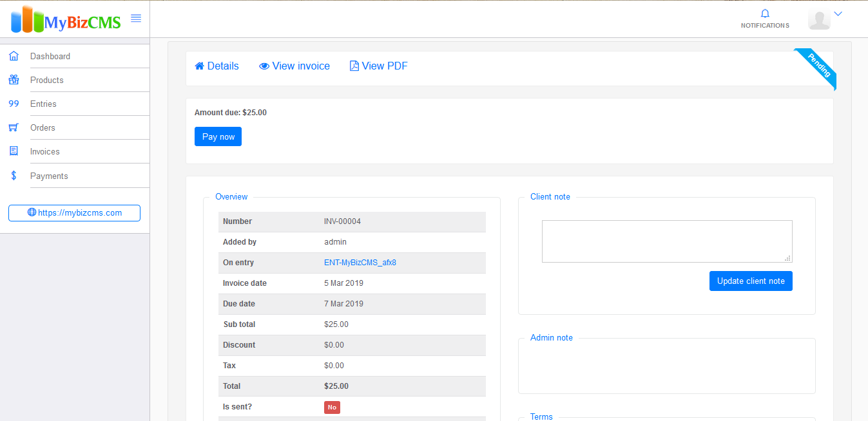Click the due date 7 Mar 2019
868x421 pixels.
point(344,304)
